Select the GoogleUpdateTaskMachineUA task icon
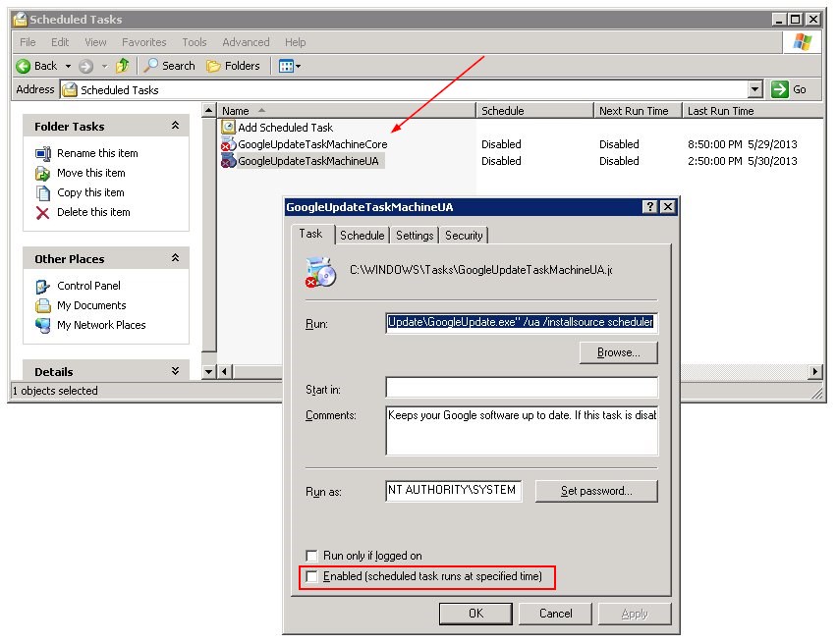Screen dimensions: 837x644 [229, 161]
